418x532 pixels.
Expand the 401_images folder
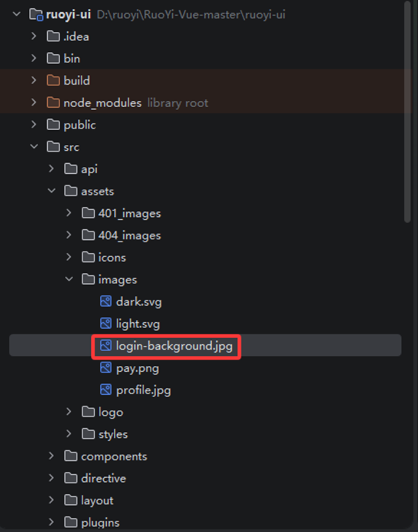(x=68, y=213)
